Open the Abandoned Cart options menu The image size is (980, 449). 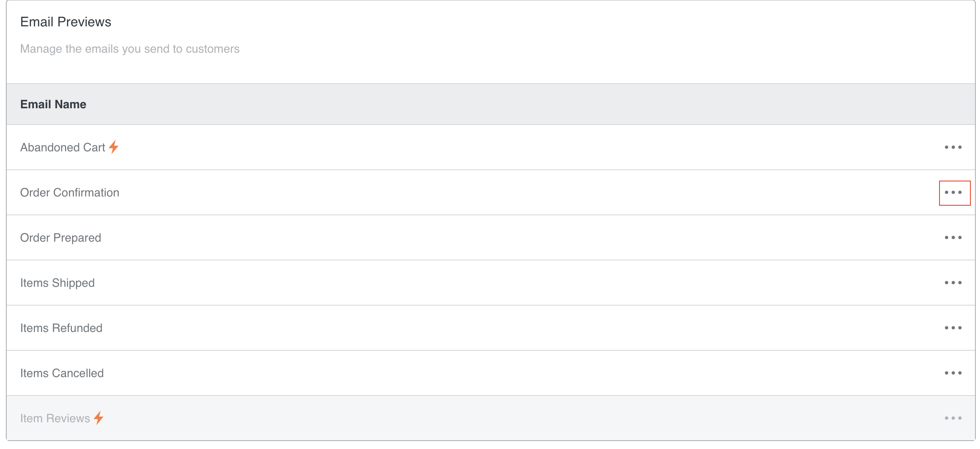point(953,147)
